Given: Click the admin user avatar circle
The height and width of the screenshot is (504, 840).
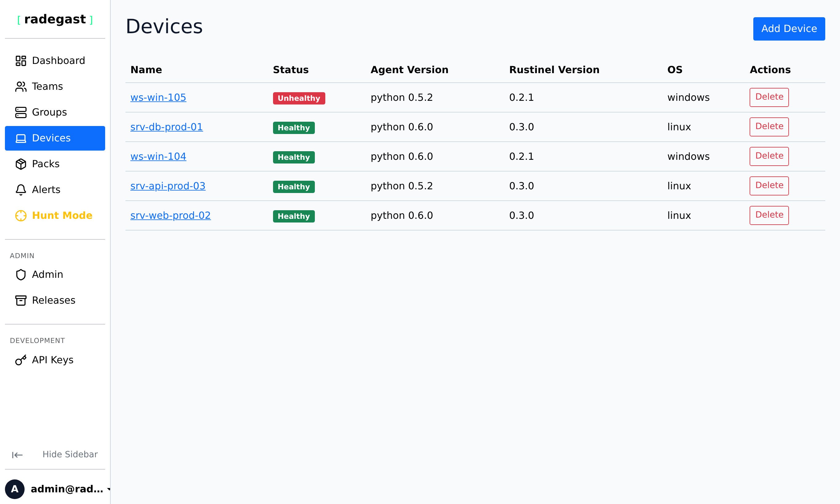Looking at the screenshot, I should coord(15,489).
